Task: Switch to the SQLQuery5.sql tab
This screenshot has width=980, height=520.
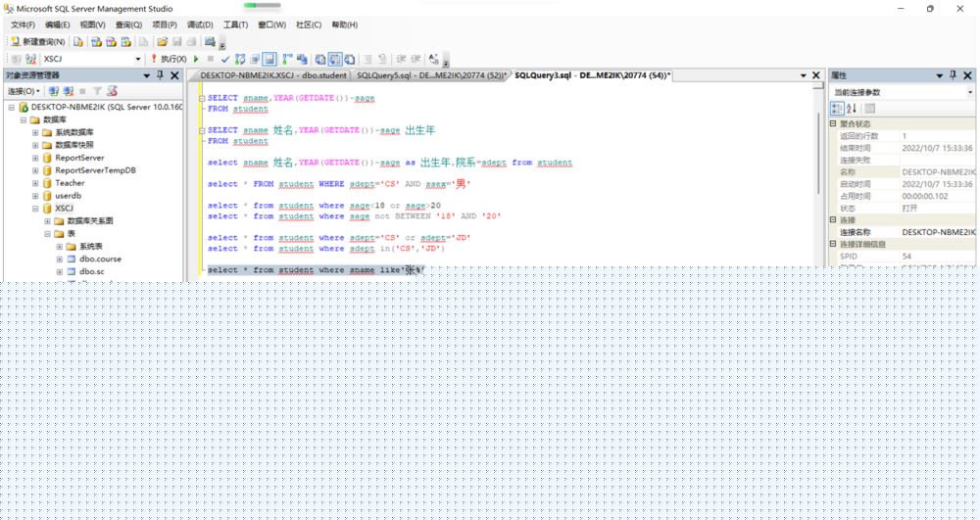Action: tap(429, 75)
